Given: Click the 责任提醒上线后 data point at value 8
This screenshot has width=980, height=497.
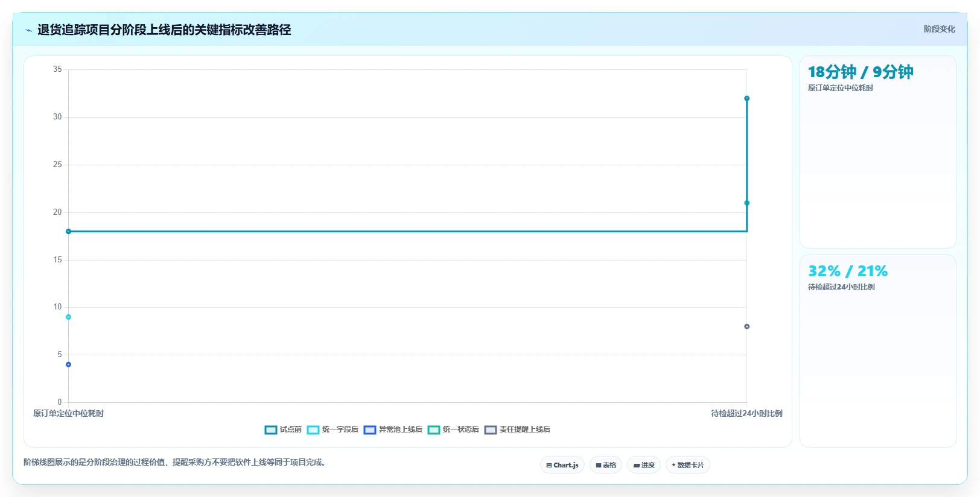Looking at the screenshot, I should click(x=746, y=326).
